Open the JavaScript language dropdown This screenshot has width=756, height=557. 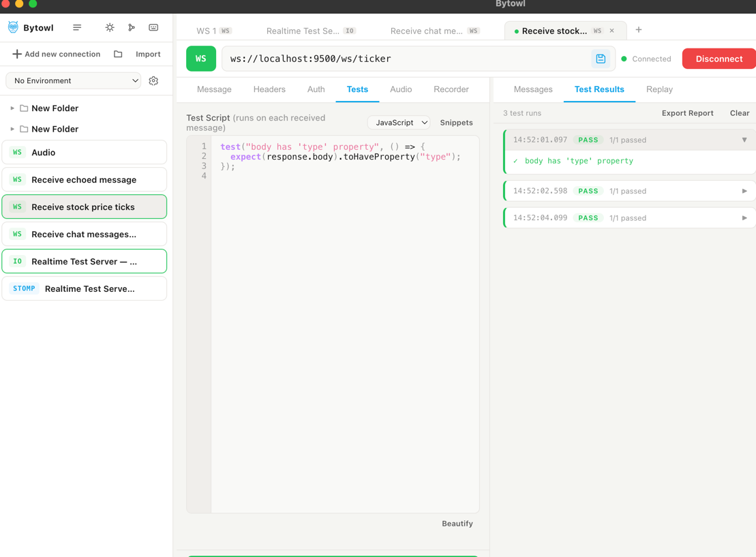pos(399,123)
